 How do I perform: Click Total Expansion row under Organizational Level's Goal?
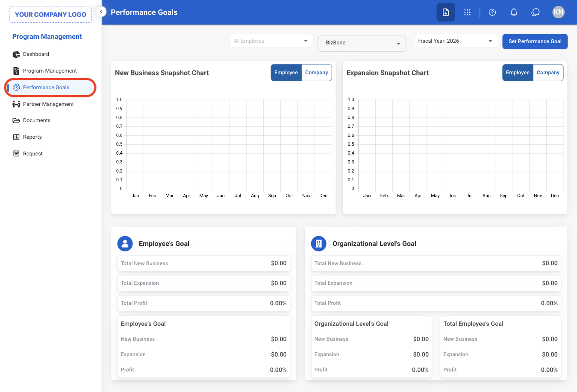[436, 283]
